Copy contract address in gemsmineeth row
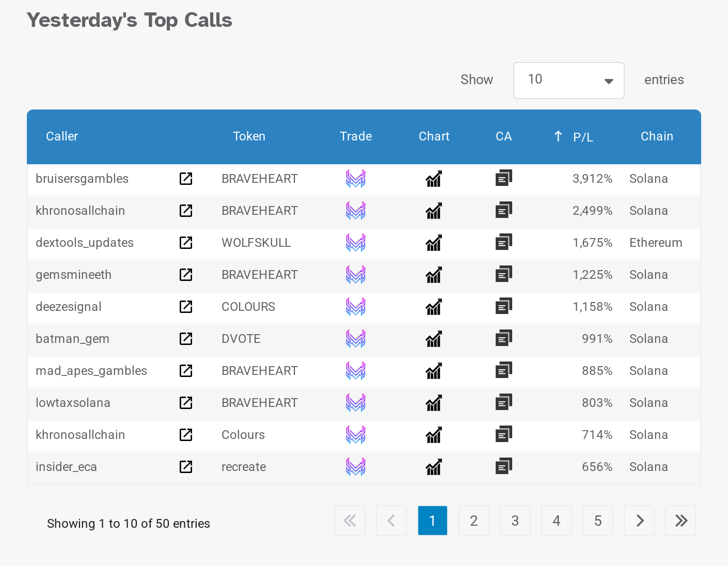This screenshot has width=728, height=566. (503, 274)
